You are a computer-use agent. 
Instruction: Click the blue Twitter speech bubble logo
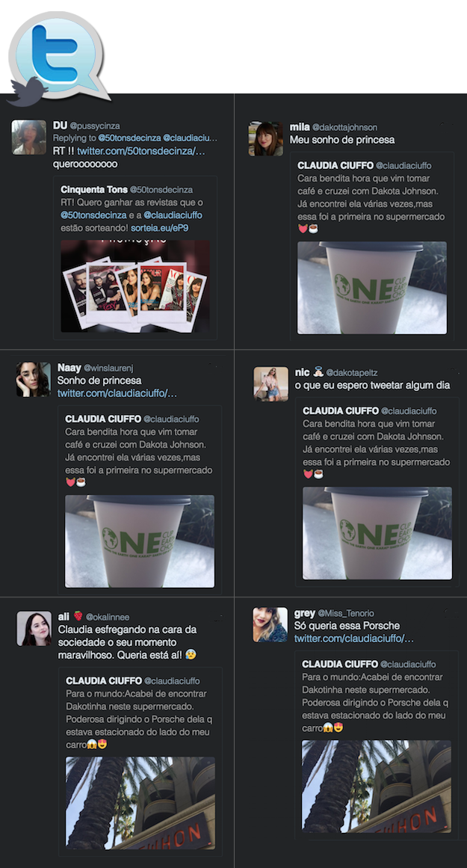[x=58, y=55]
